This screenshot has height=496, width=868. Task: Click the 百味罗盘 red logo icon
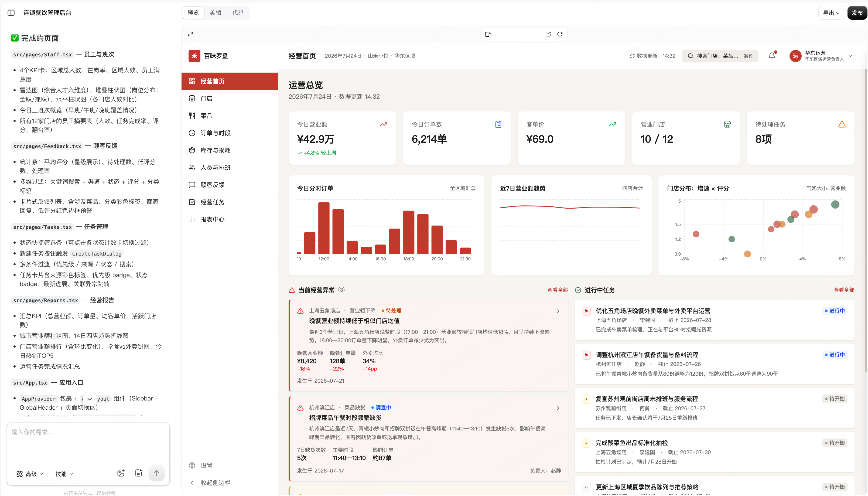point(194,56)
